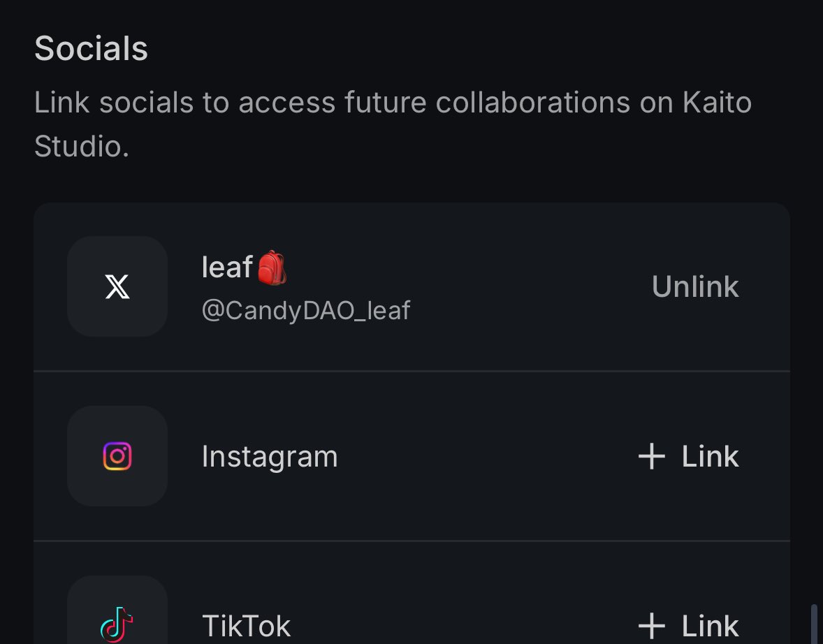
Task: Click the leaf display name
Action: [227, 268]
